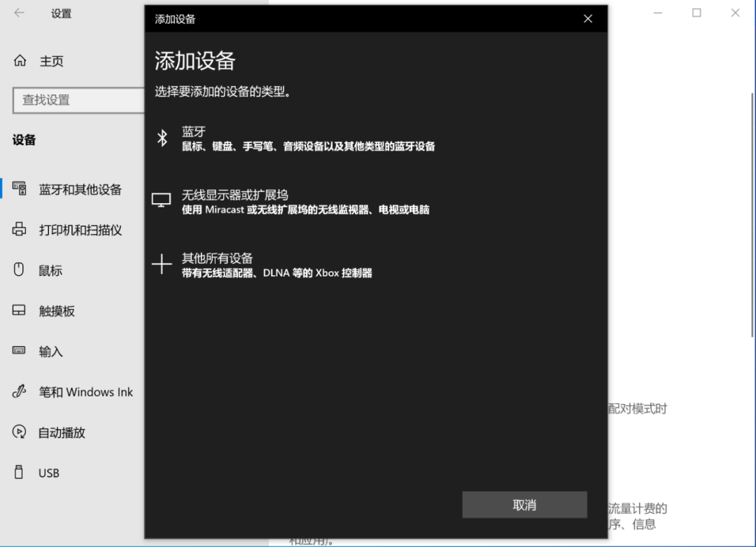Click the 鼠标、键盘、手写笔 description text
This screenshot has height=547, width=756.
pyautogui.click(x=309, y=146)
